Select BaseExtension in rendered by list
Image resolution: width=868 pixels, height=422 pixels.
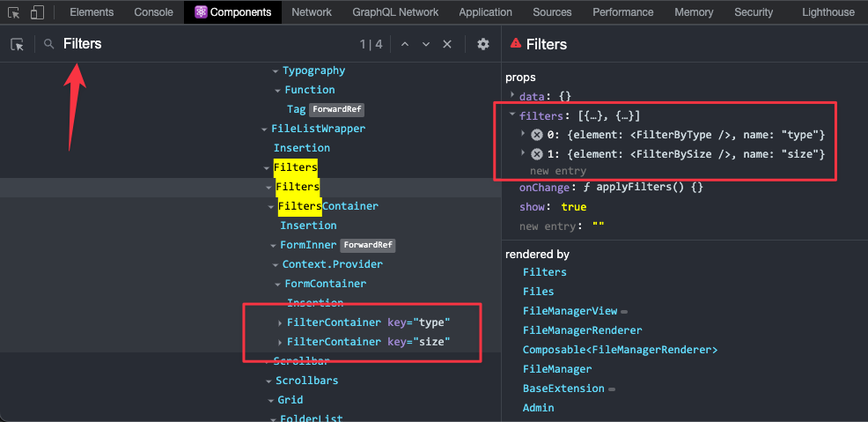pyautogui.click(x=563, y=389)
